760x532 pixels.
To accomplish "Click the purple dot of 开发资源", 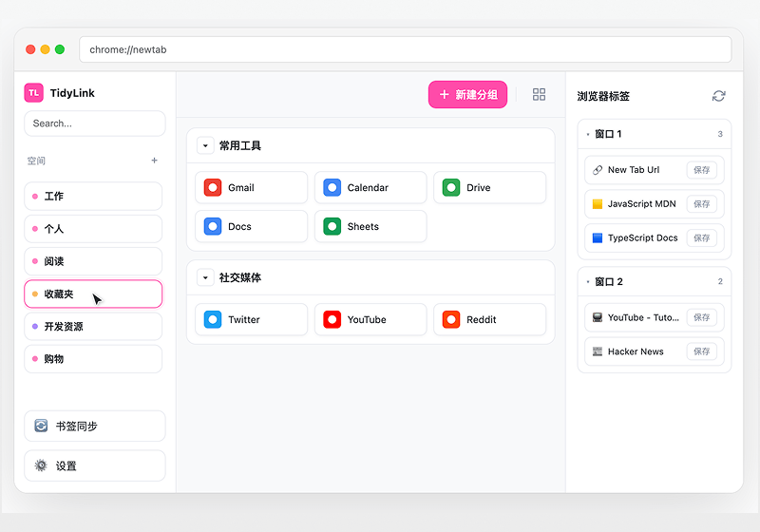I will tap(35, 326).
